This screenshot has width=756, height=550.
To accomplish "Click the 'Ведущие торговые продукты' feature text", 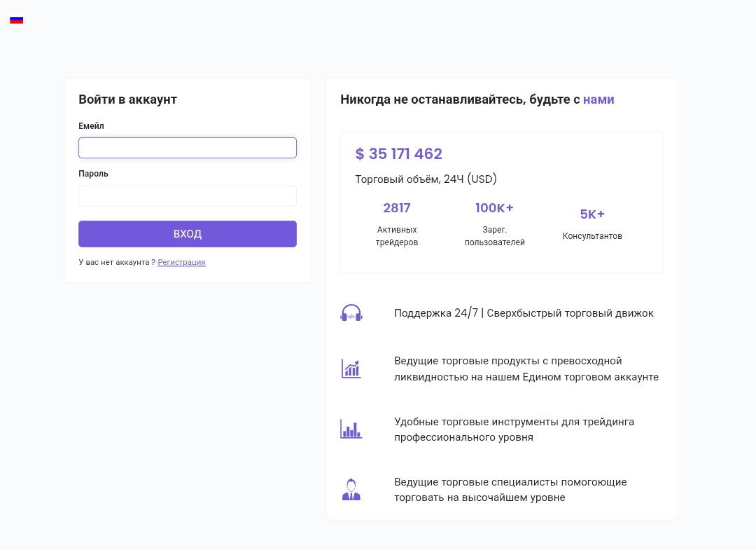I will [526, 369].
